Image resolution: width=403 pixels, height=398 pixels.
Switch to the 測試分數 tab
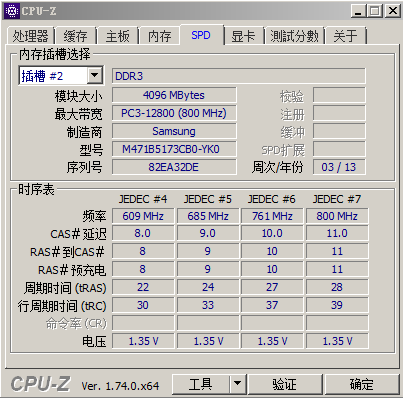294,36
